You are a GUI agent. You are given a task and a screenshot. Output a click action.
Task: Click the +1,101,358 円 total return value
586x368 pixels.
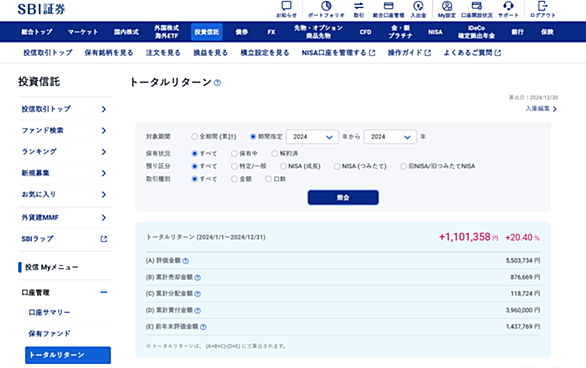pos(468,237)
